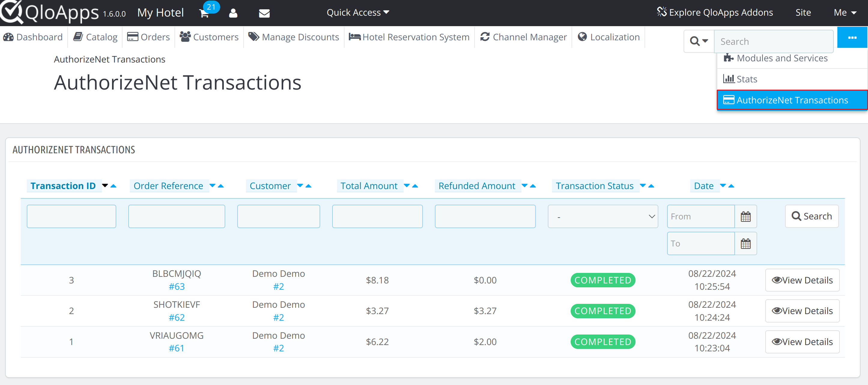View Details for transaction 1

[x=802, y=342]
